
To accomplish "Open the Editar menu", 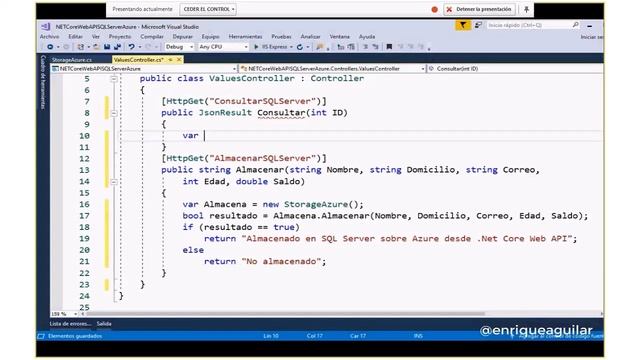I will (x=76, y=37).
